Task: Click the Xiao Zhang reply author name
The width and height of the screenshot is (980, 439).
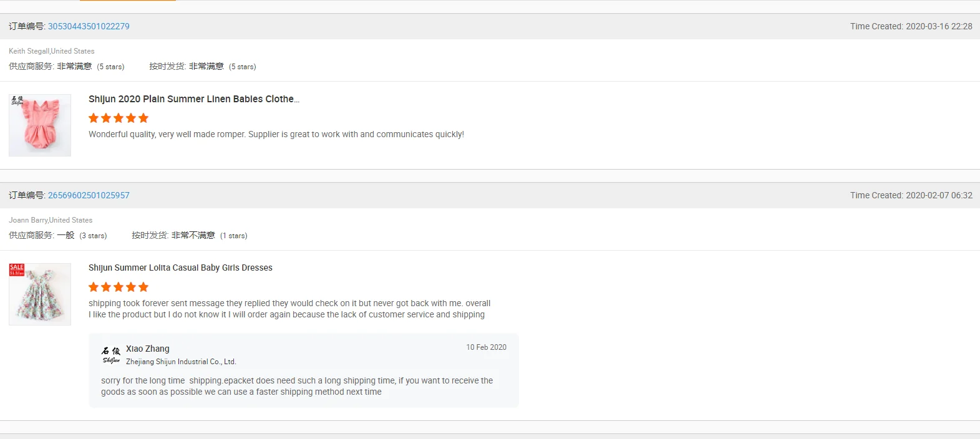Action: [x=148, y=349]
